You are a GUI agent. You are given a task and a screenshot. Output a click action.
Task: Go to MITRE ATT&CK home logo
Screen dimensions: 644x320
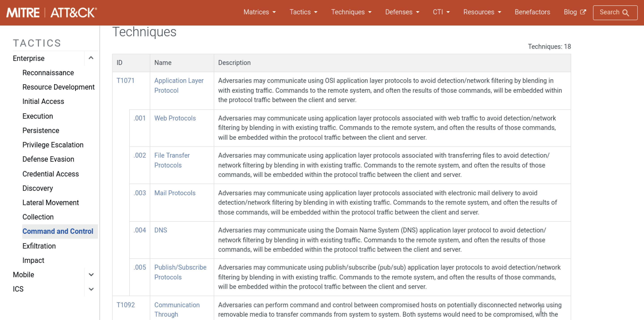(51, 13)
